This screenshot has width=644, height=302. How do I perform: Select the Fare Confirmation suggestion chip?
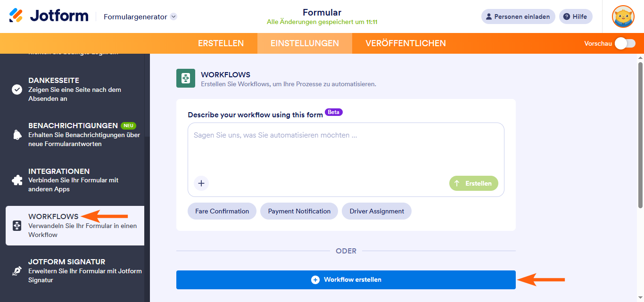222,211
